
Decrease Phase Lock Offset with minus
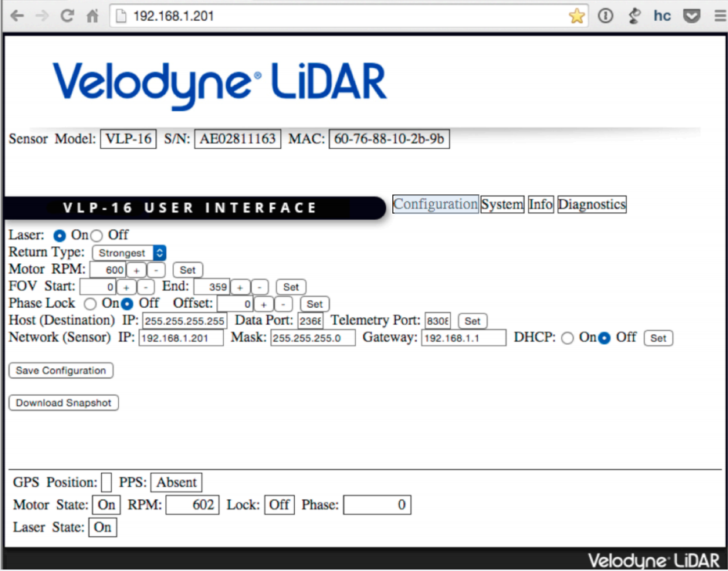[x=283, y=305]
